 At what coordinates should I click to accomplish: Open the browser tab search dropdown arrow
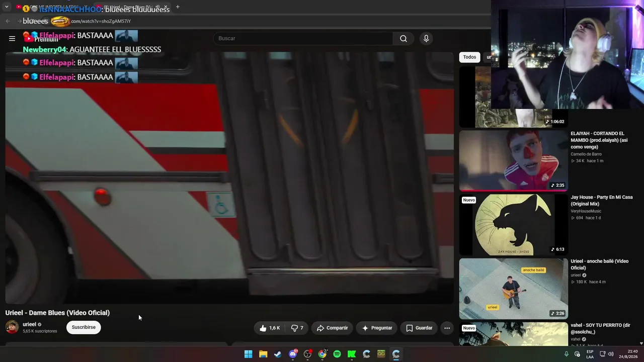(x=7, y=7)
